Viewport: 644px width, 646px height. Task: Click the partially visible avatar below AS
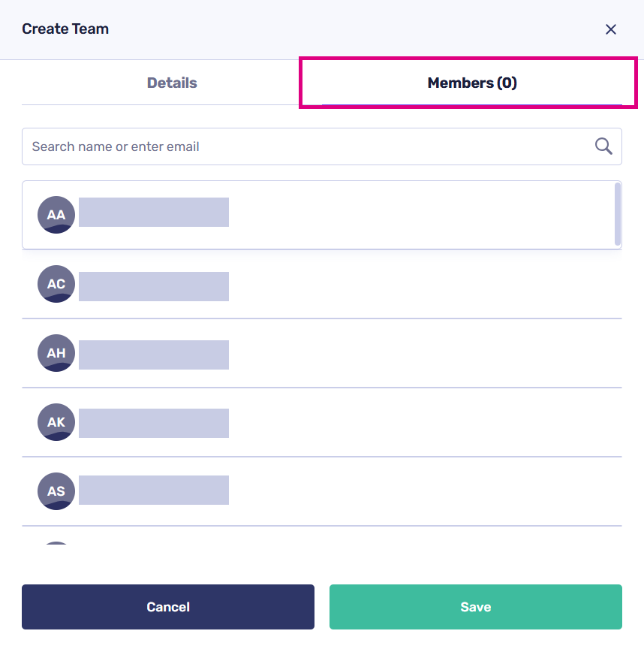[x=56, y=544]
